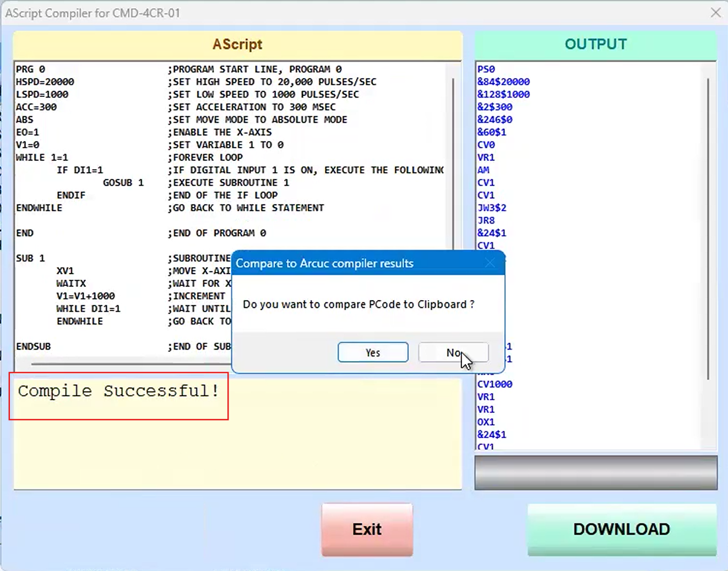The image size is (728, 571).
Task: Click the gray progress bar under OUTPUT
Action: click(596, 472)
